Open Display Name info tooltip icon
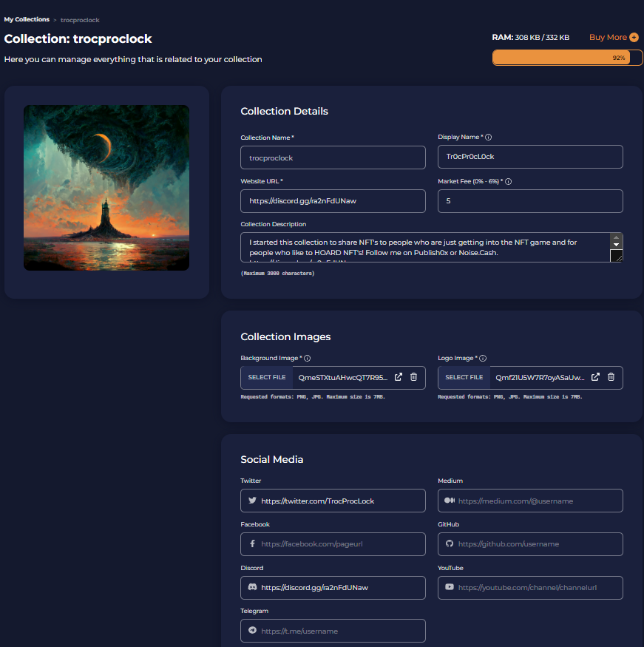 (489, 138)
